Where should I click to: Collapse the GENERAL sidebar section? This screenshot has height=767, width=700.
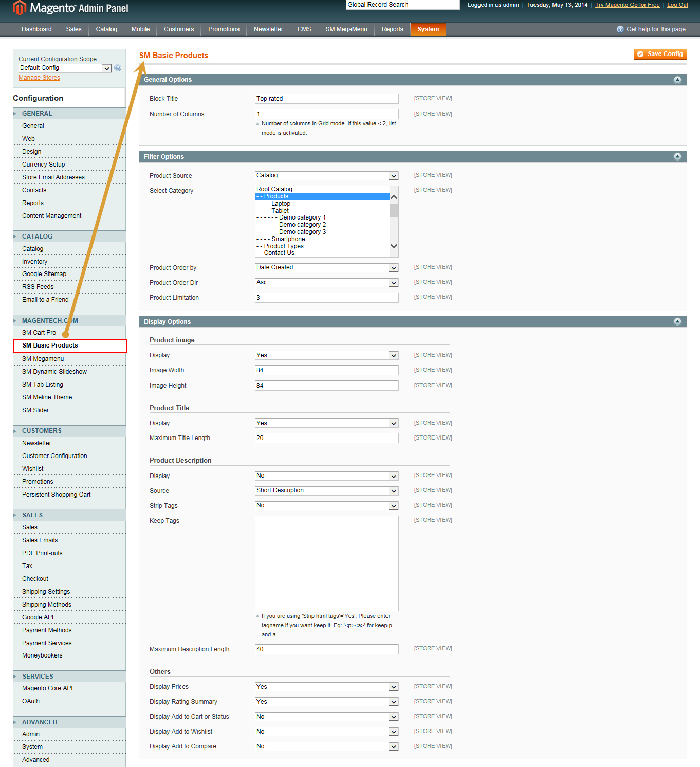tap(69, 114)
